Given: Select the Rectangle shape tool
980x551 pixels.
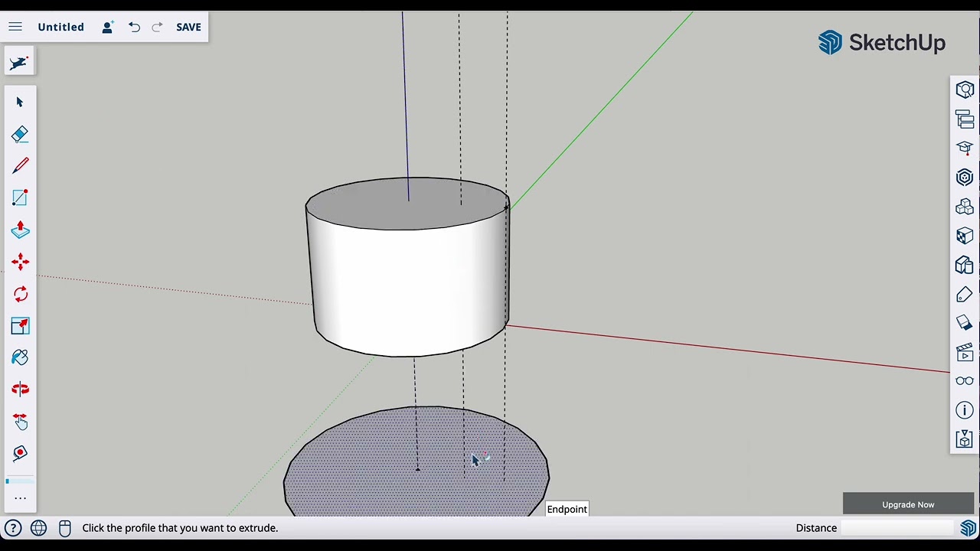Looking at the screenshot, I should coord(20,198).
